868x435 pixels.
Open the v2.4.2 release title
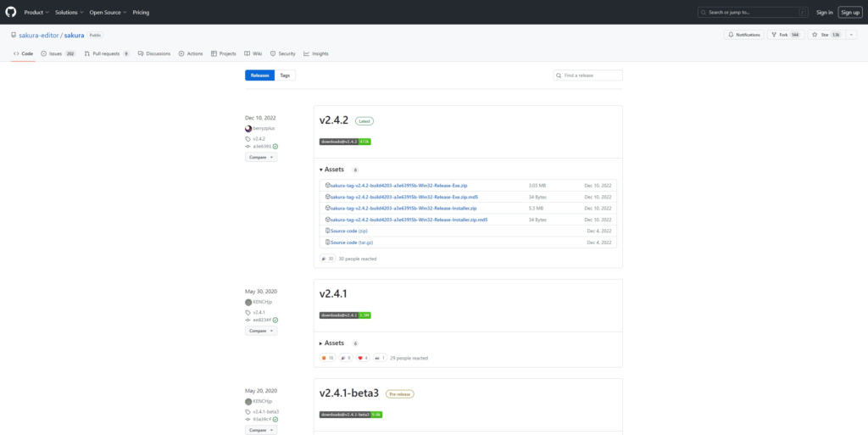point(334,120)
